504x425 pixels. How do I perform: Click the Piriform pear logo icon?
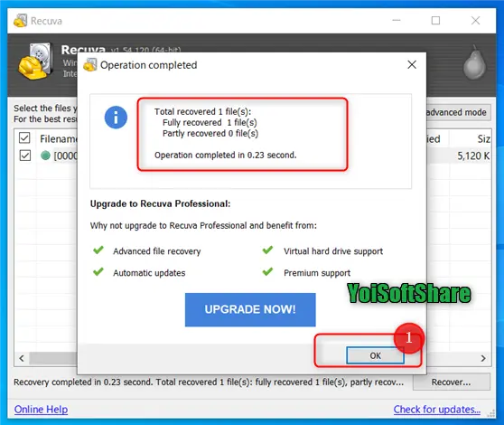point(474,62)
